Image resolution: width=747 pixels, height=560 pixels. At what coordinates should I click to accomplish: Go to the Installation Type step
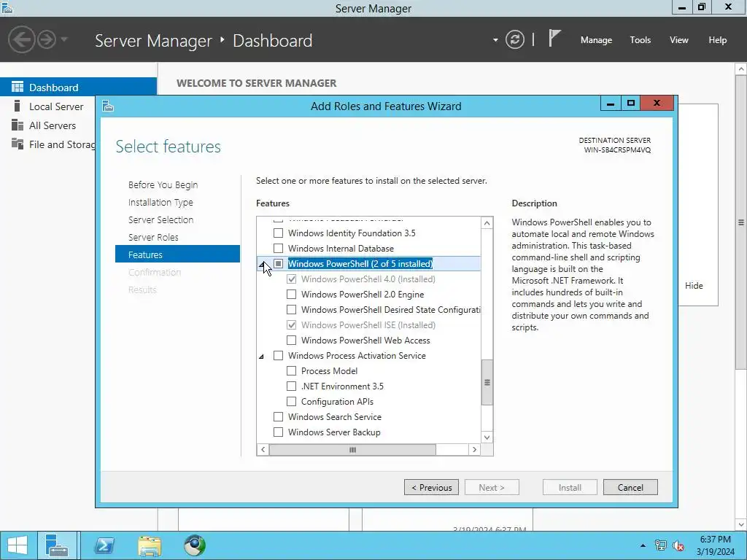tap(160, 203)
